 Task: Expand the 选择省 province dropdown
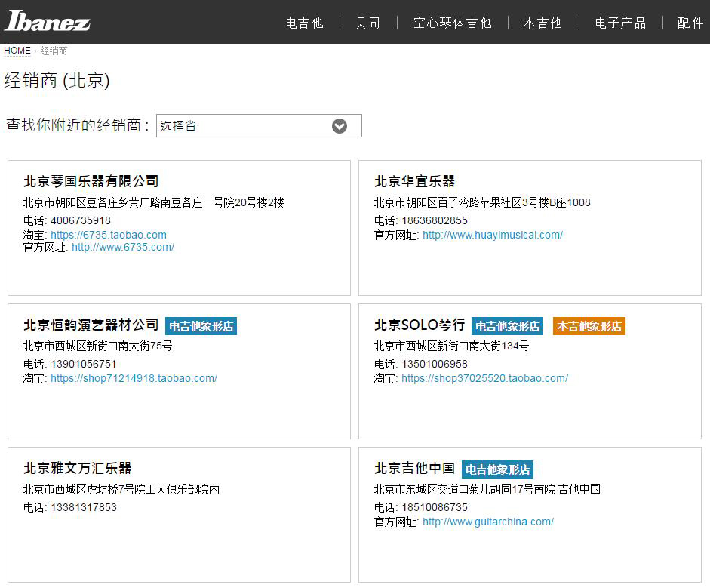259,125
